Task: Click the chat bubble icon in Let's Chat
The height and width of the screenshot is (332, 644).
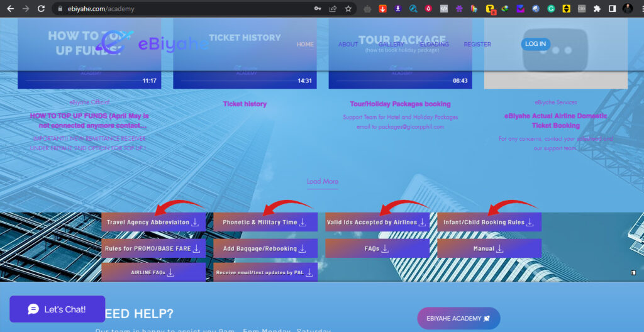Action: click(x=33, y=309)
